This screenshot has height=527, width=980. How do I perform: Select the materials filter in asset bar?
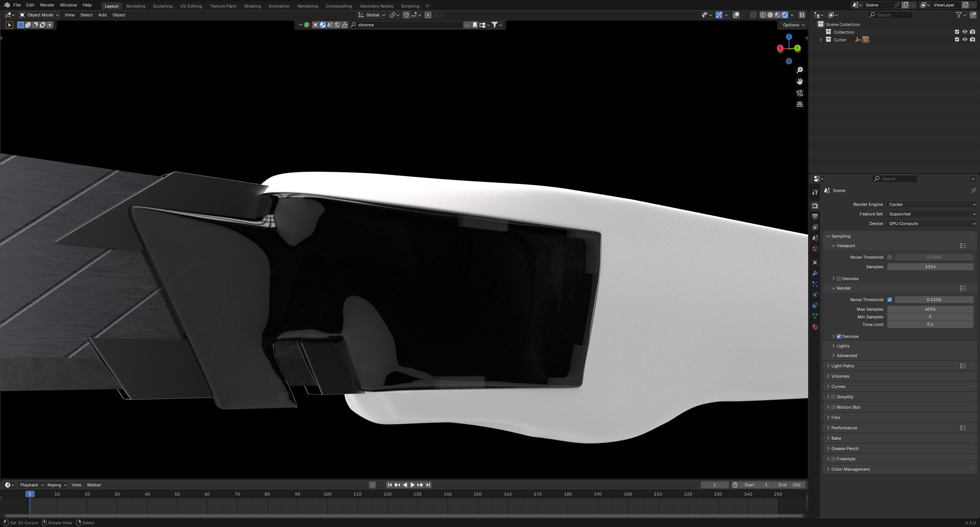tap(323, 25)
